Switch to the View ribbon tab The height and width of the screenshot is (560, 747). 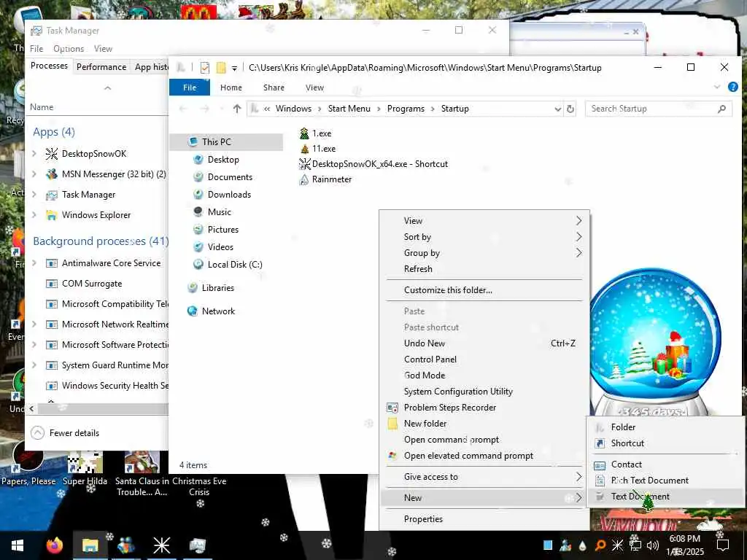click(314, 87)
